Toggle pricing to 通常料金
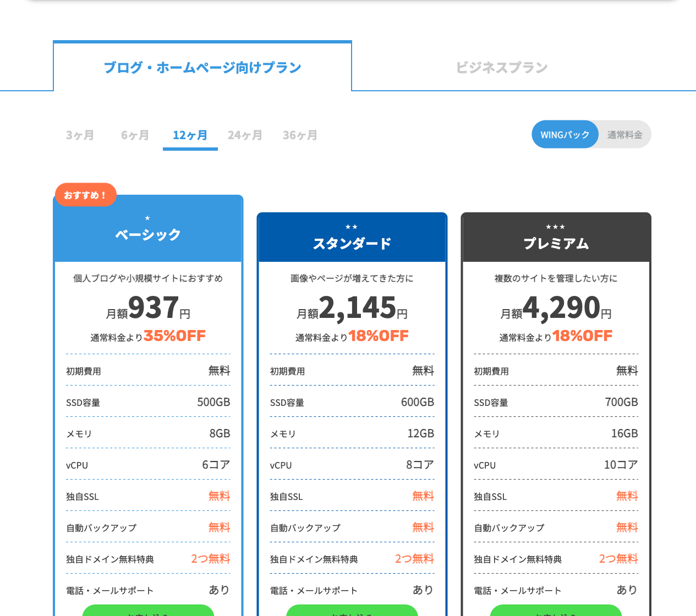 click(x=625, y=135)
